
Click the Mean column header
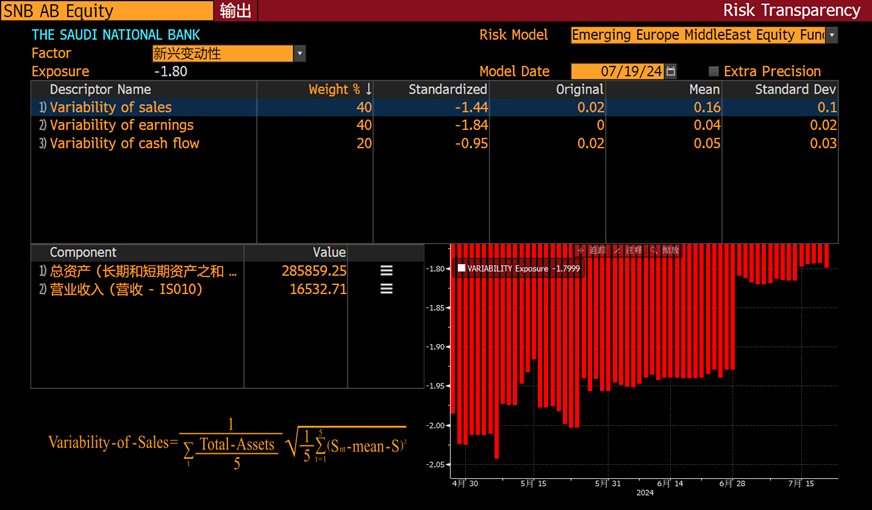click(x=704, y=89)
